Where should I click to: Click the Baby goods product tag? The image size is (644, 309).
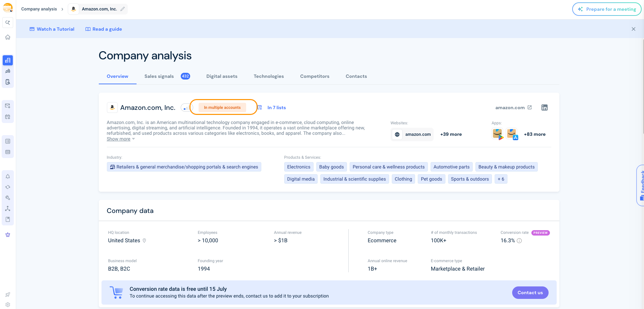331,167
